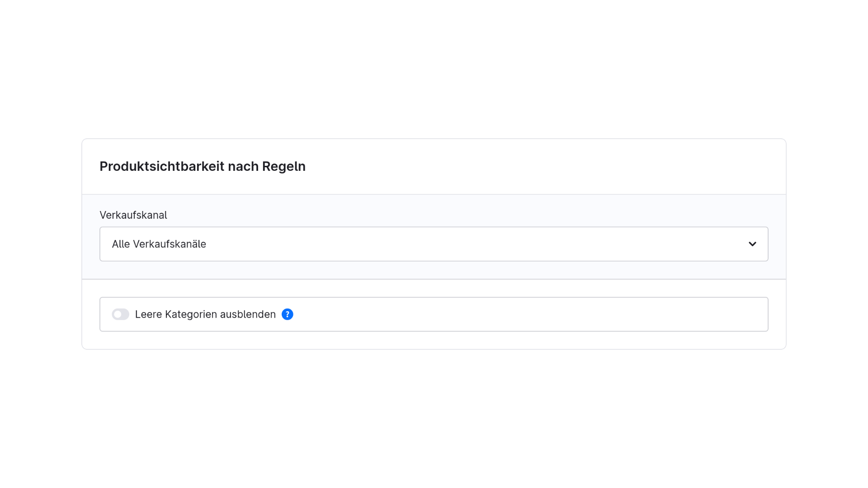
Task: Select the Alle Verkaufskanäle option text
Action: [159, 244]
